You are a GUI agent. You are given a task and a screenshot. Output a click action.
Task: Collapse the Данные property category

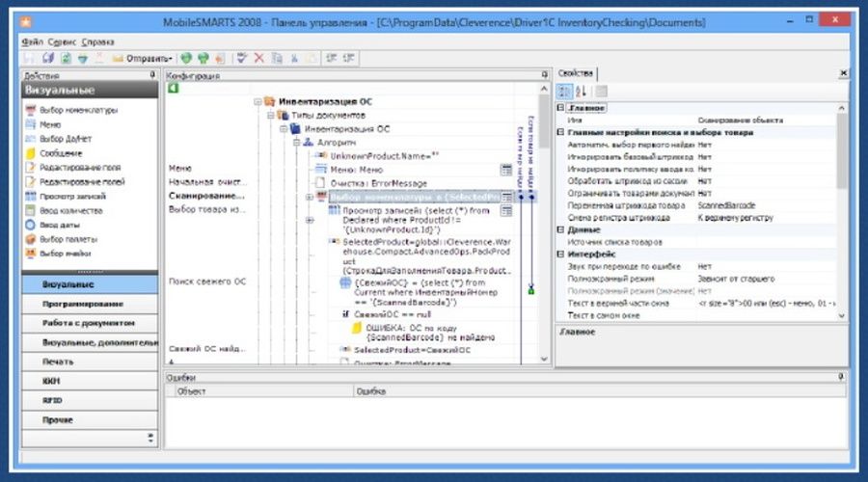coord(560,229)
